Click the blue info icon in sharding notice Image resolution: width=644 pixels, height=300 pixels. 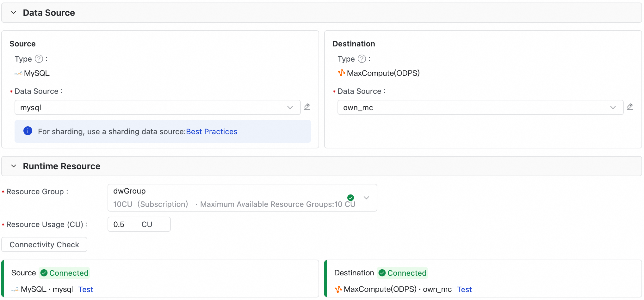[28, 131]
